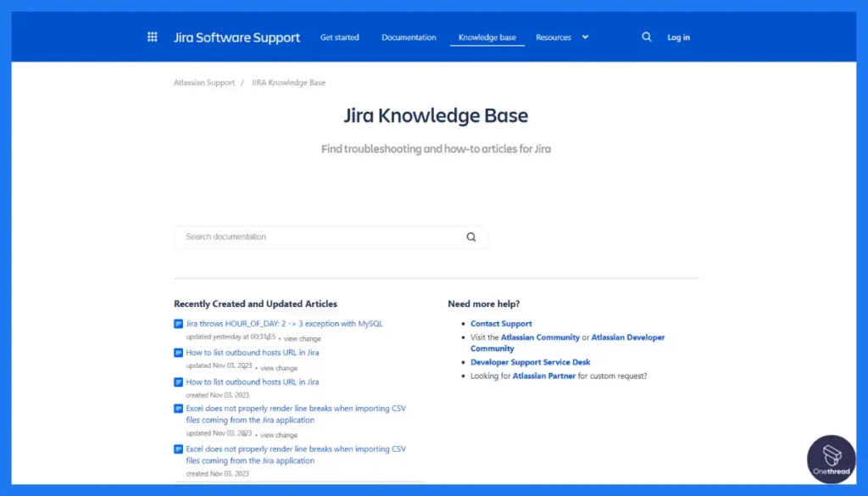This screenshot has height=496, width=868.
Task: Click the Log in link
Action: [x=678, y=37]
